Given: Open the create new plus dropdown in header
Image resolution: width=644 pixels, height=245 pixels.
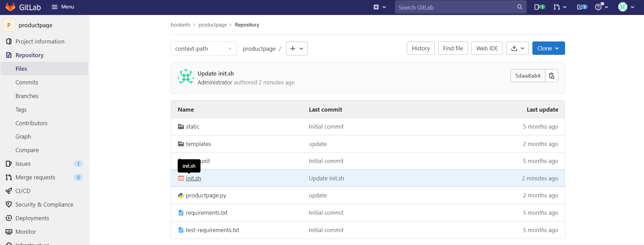Looking at the screenshot, I should coord(380,7).
